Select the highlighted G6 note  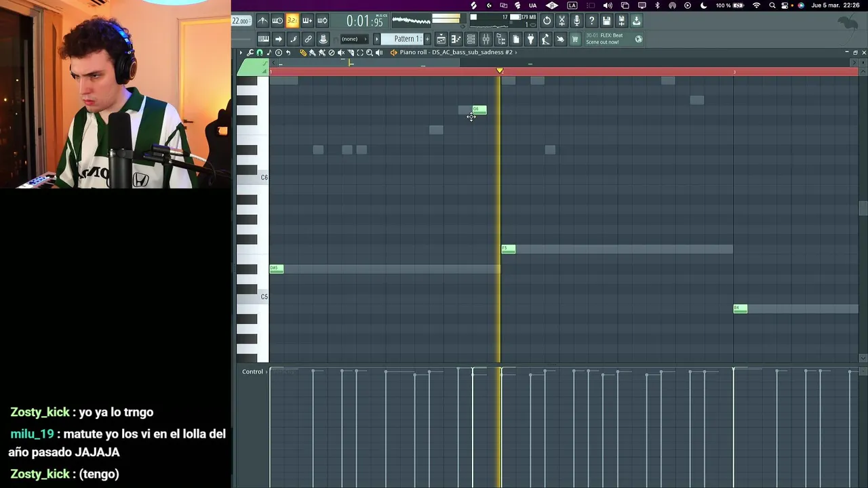click(x=479, y=110)
